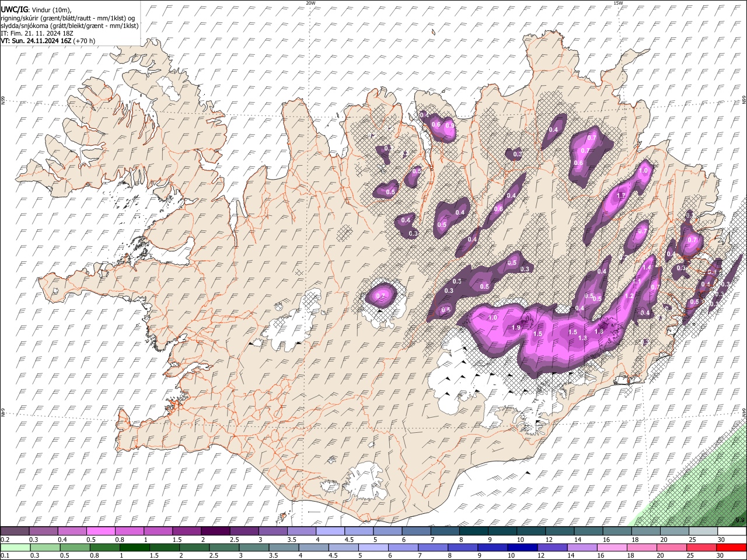Click the dark teal snow-scale swatch between 8 and 9
This screenshot has height=560, width=747.
tap(474, 531)
